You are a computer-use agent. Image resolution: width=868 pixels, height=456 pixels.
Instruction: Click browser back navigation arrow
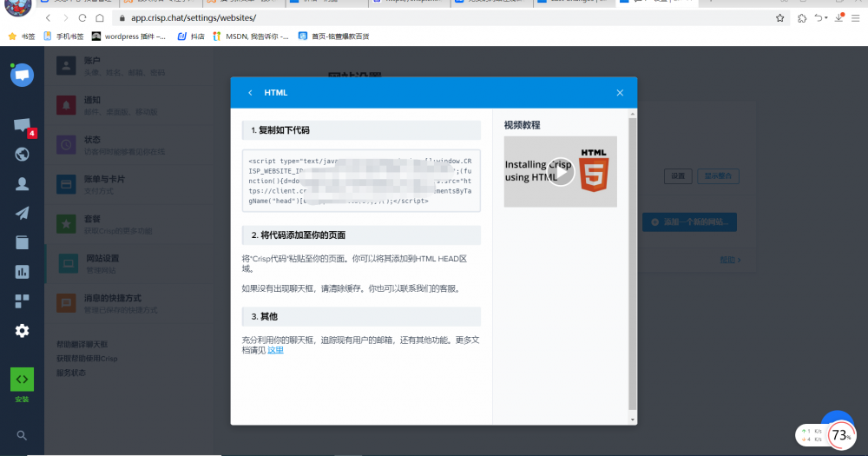point(48,17)
